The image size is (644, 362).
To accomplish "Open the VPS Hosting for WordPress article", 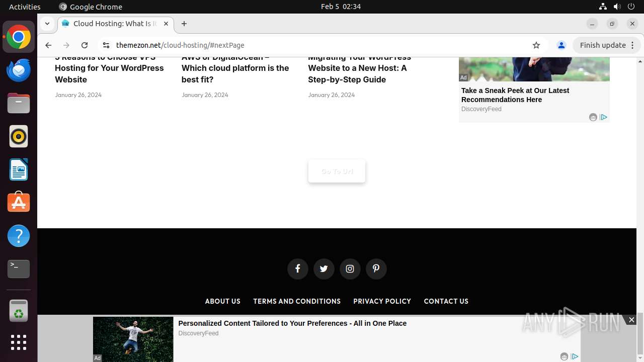I will [109, 68].
